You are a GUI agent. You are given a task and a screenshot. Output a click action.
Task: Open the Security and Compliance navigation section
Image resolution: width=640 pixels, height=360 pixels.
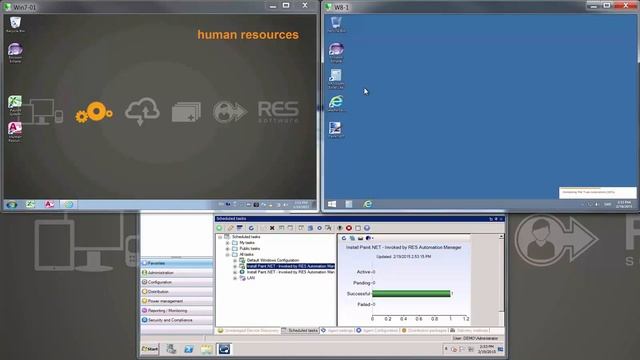coord(177,320)
